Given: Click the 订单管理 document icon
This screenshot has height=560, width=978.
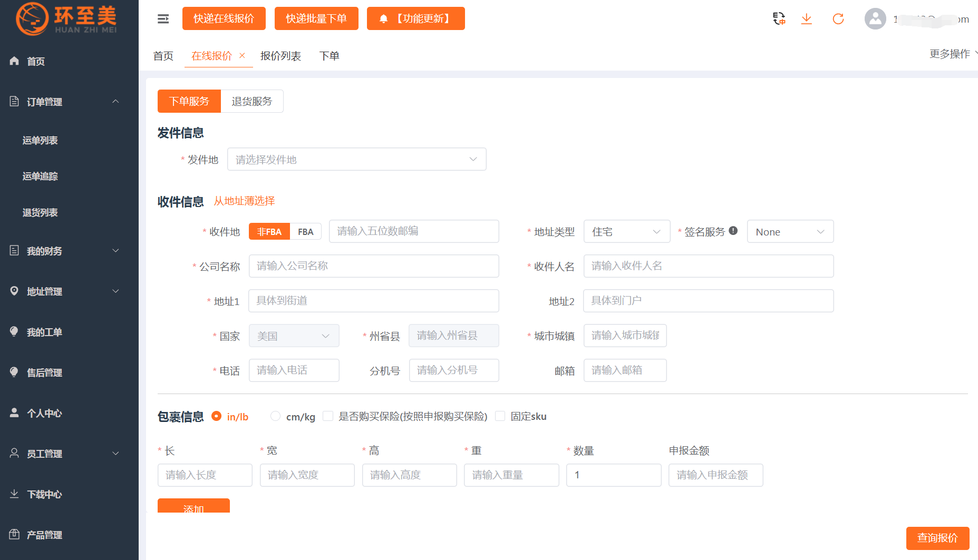Looking at the screenshot, I should tap(14, 101).
